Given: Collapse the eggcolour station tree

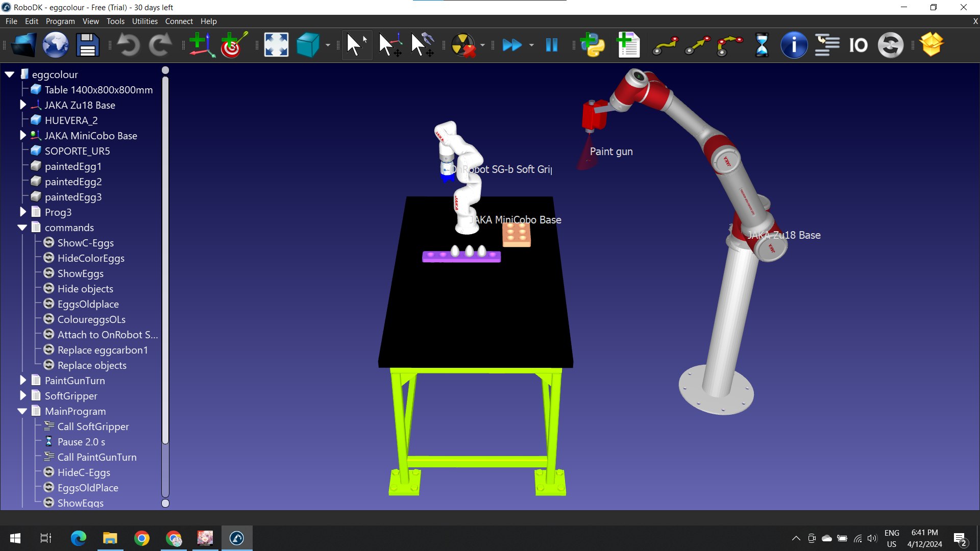Looking at the screenshot, I should pos(10,74).
